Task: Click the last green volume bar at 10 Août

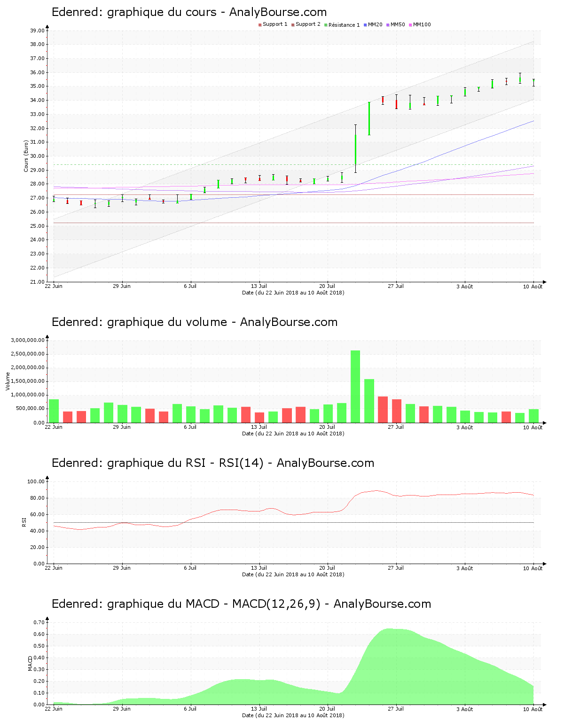Action: (533, 416)
